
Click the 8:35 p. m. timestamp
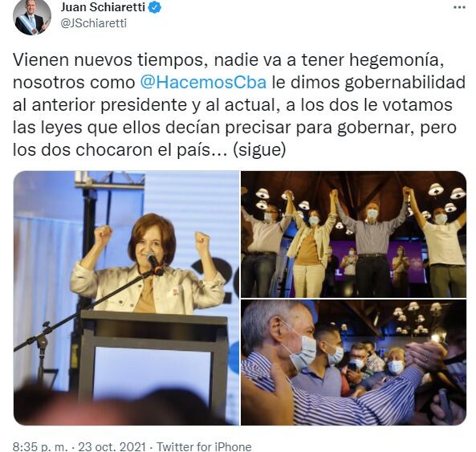click(x=40, y=446)
